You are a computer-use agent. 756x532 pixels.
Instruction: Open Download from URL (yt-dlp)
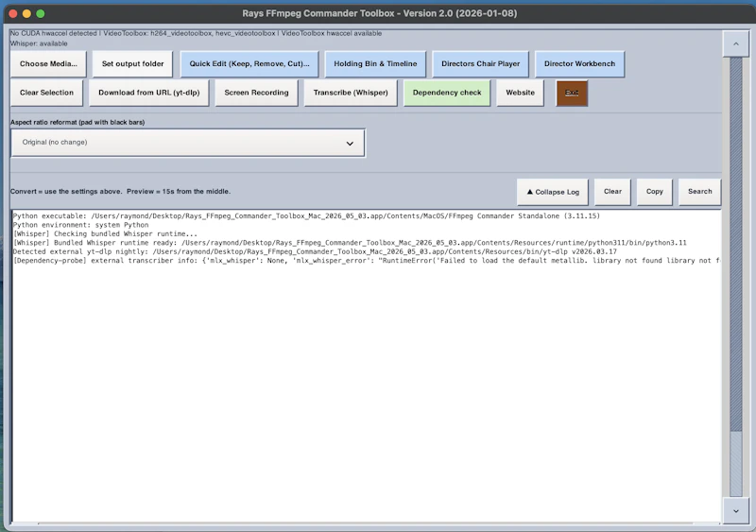point(149,93)
